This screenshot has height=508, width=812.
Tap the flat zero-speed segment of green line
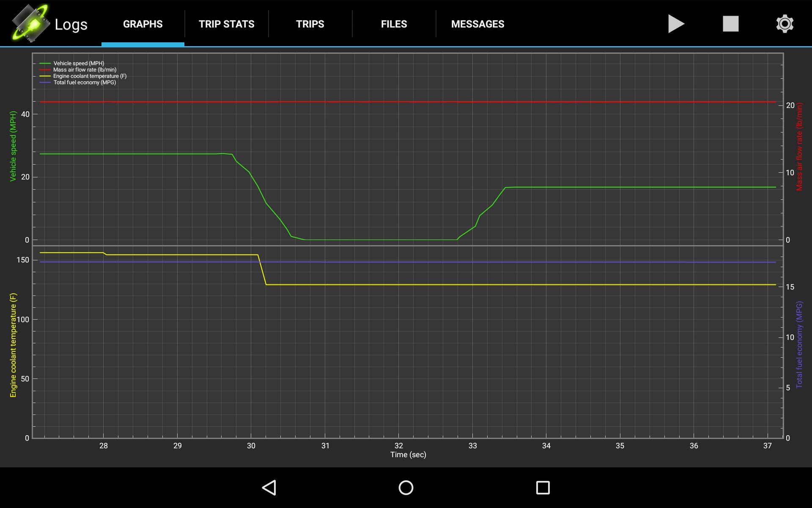point(381,240)
